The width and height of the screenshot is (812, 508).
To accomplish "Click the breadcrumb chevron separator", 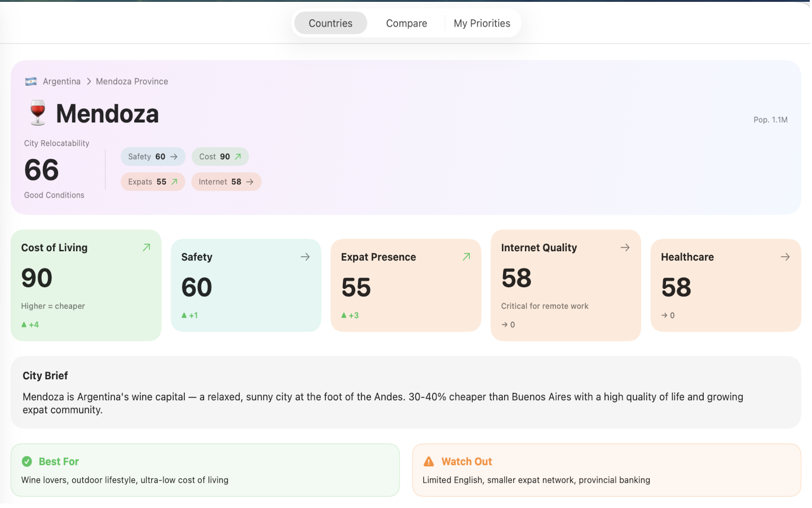I will click(x=89, y=81).
